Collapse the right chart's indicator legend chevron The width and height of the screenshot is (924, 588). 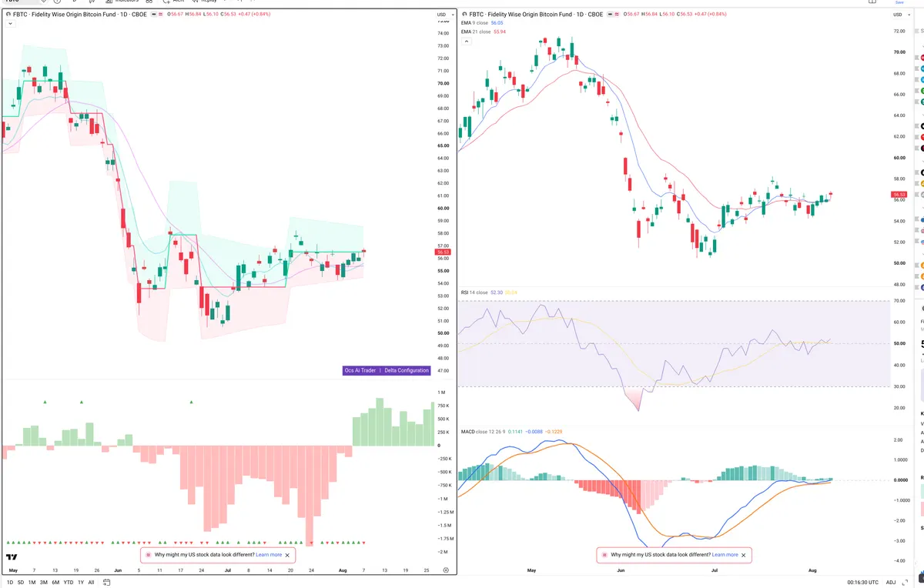point(465,41)
